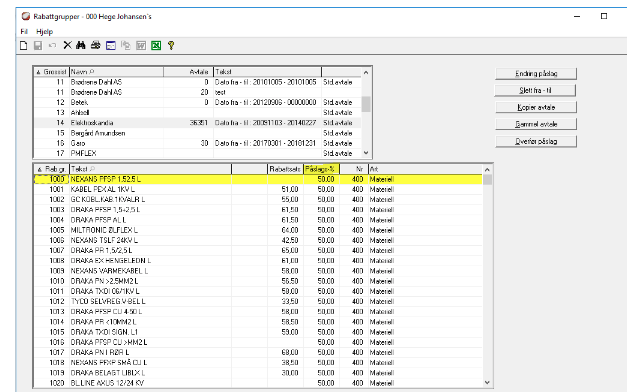Click date text 20170301 - 20181231 for Garo

coord(284,143)
